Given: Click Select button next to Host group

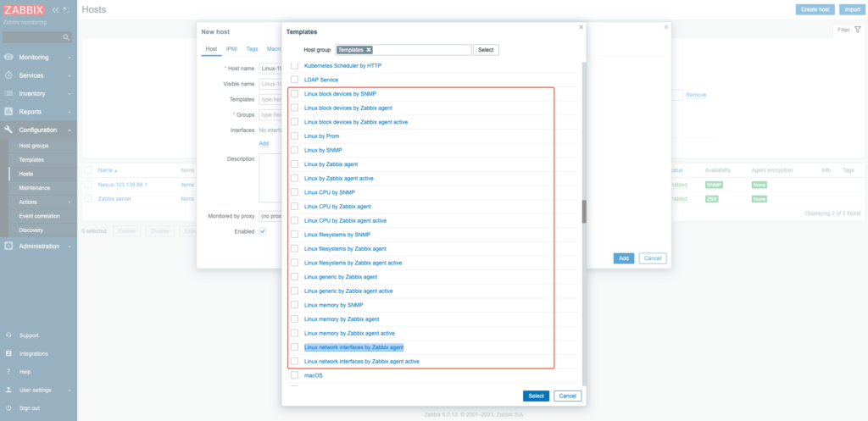Looking at the screenshot, I should pos(486,50).
